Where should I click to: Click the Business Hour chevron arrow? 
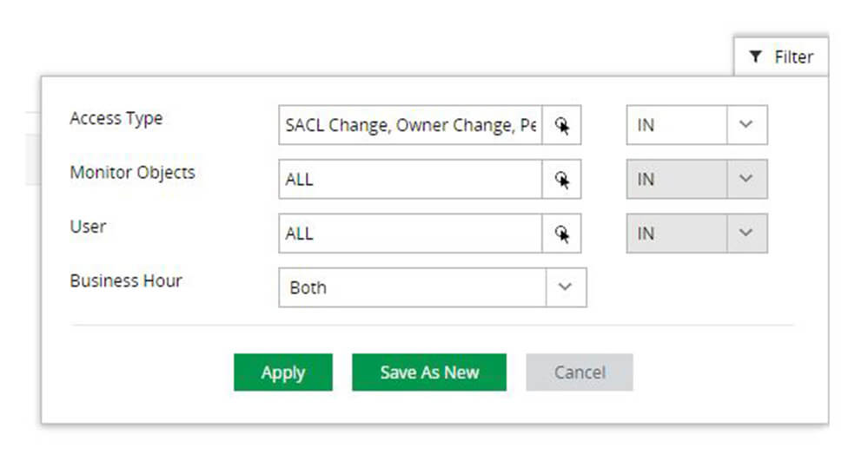[x=566, y=287]
